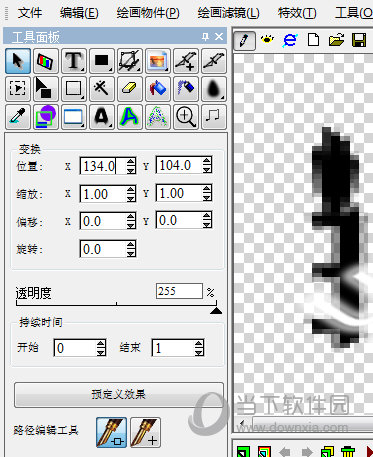Select the Text tool
Viewport: 373px width, 457px height.
pyautogui.click(x=74, y=61)
